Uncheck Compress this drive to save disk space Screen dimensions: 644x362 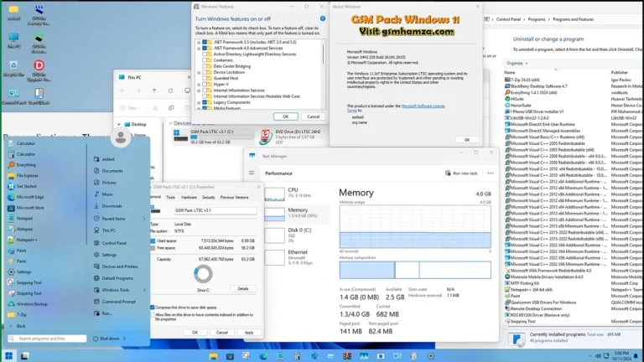point(153,308)
